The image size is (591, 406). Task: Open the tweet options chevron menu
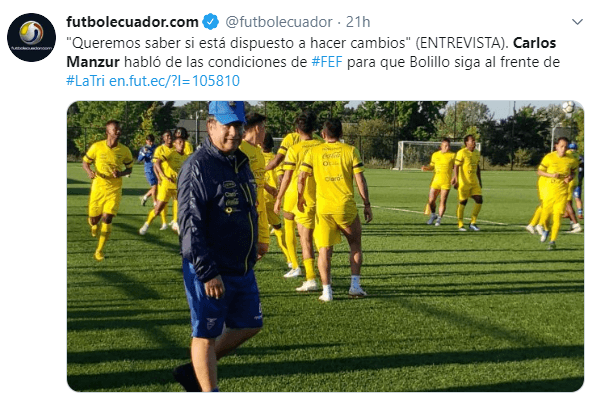coord(577,22)
